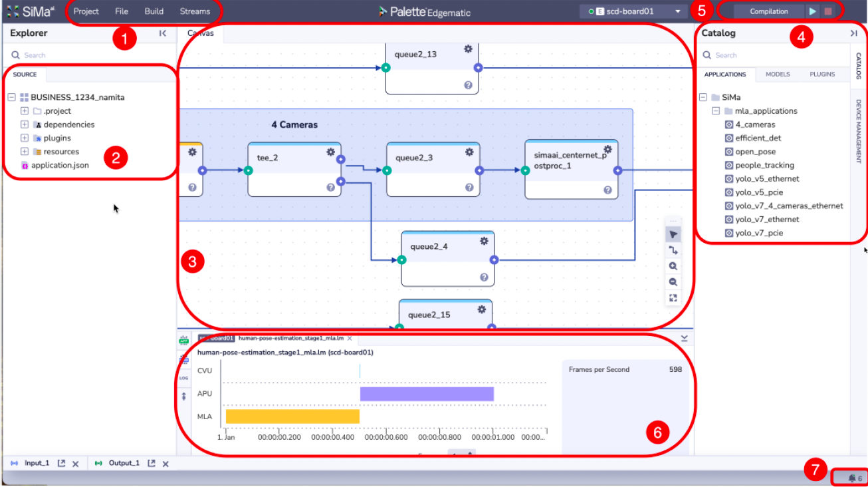Open application.json file in Explorer
Screen dimensions: 868x487
[60, 165]
